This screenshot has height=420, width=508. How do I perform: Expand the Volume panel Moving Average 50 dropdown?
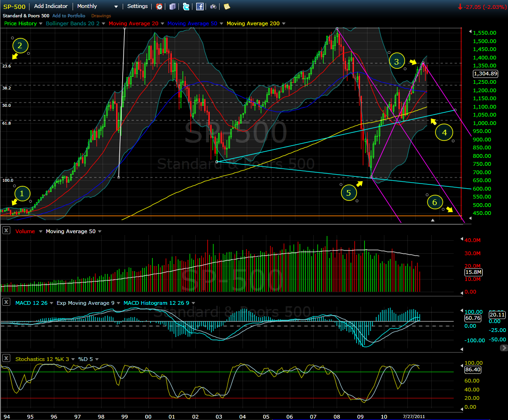(100, 231)
